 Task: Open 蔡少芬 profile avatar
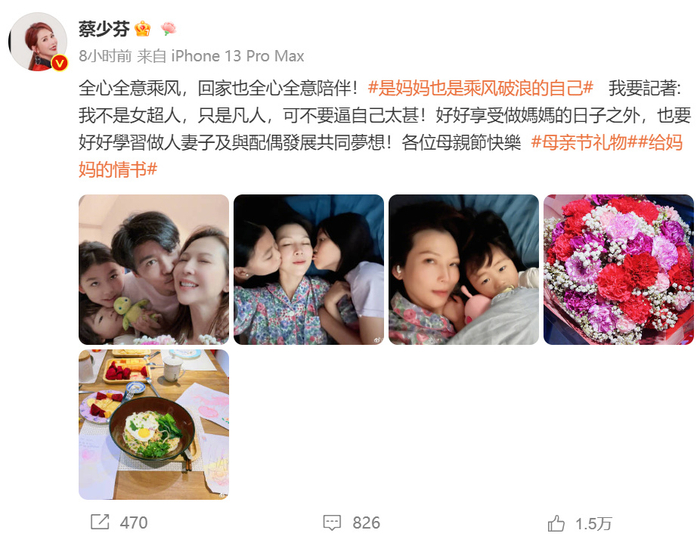[x=38, y=42]
